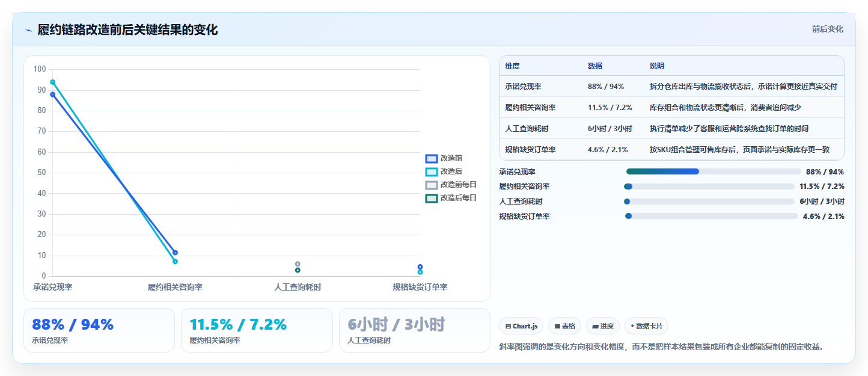Click the lightning icon beside the title
The height and width of the screenshot is (376, 868).
click(x=28, y=30)
